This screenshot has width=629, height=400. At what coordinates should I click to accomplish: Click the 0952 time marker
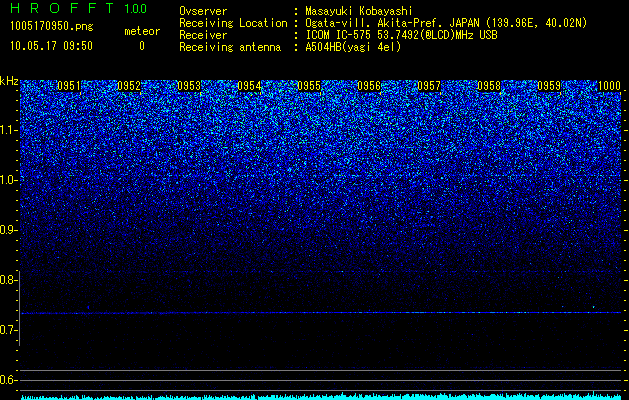point(129,86)
